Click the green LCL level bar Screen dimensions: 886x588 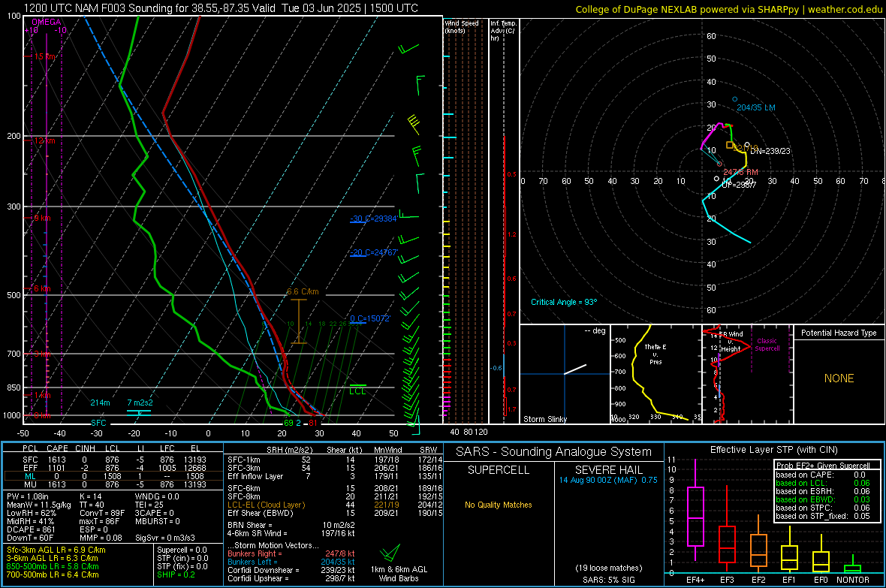(357, 385)
